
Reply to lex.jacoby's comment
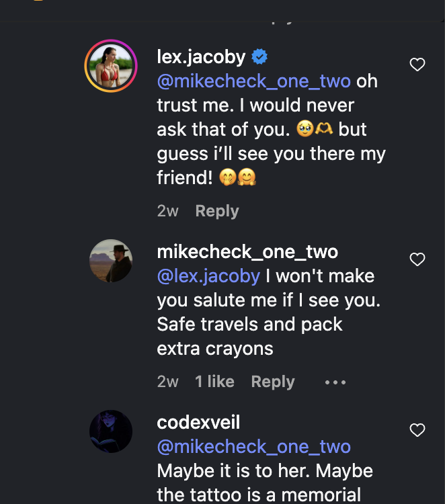(217, 211)
